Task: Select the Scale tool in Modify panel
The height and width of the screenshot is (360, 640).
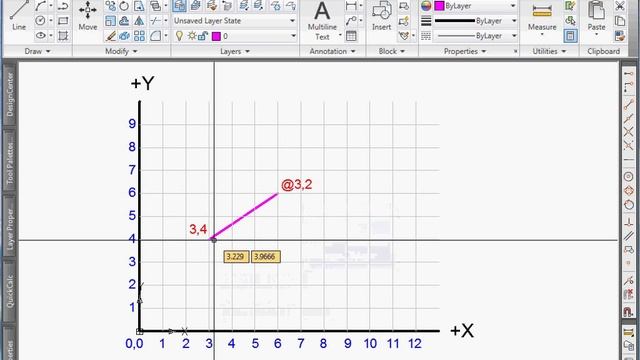Action: click(110, 21)
